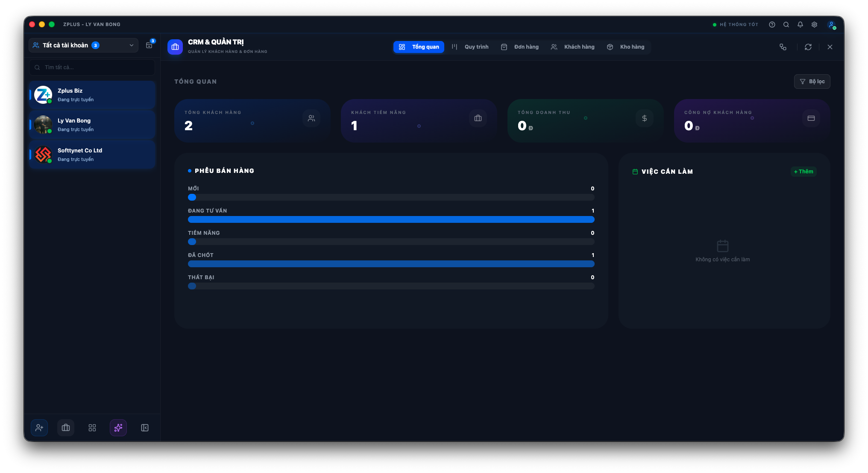Screen dimensions: 868x473
Task: Open the Đơn hàng tab
Action: tap(519, 47)
